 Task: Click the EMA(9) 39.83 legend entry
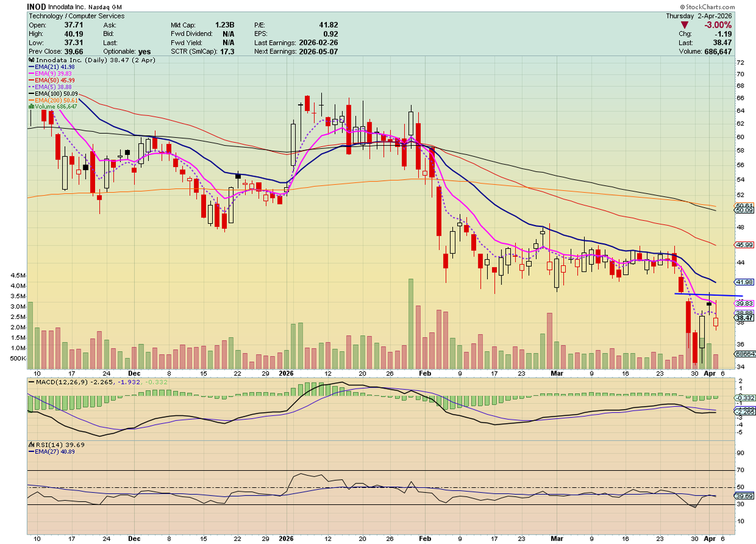[x=50, y=74]
